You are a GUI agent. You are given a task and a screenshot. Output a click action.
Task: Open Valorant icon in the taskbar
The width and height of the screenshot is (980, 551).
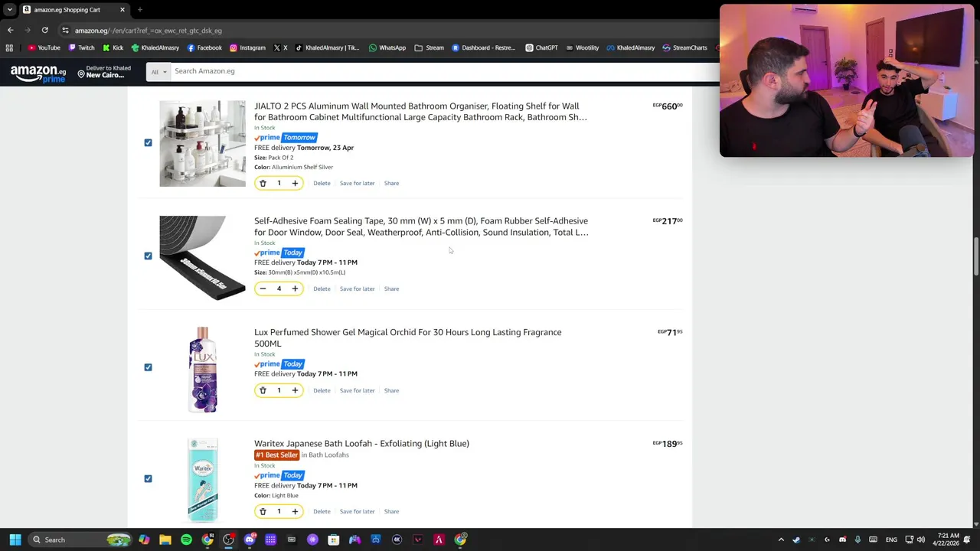418,540
